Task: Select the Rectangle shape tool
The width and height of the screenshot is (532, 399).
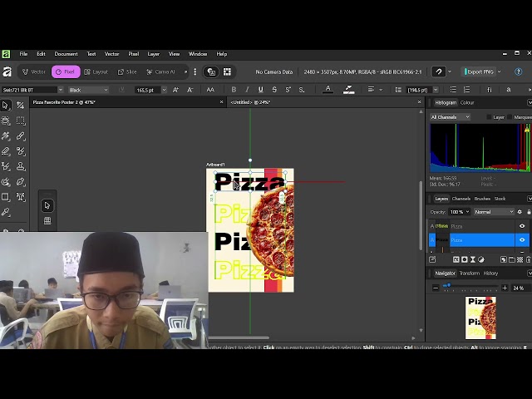Action: coord(6,197)
